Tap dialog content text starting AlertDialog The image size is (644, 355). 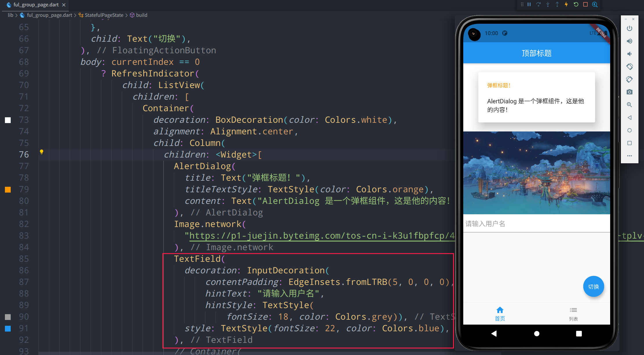536,105
